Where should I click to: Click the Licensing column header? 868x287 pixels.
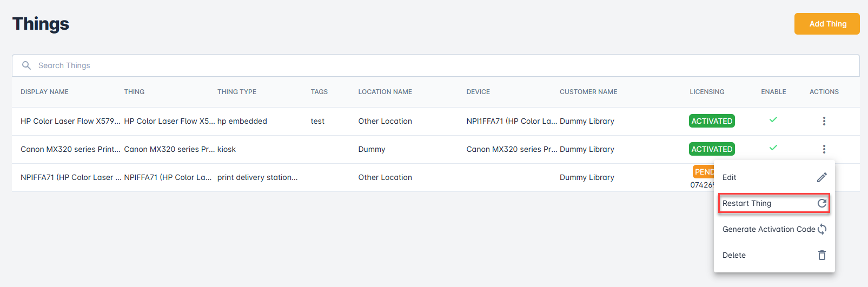point(706,92)
